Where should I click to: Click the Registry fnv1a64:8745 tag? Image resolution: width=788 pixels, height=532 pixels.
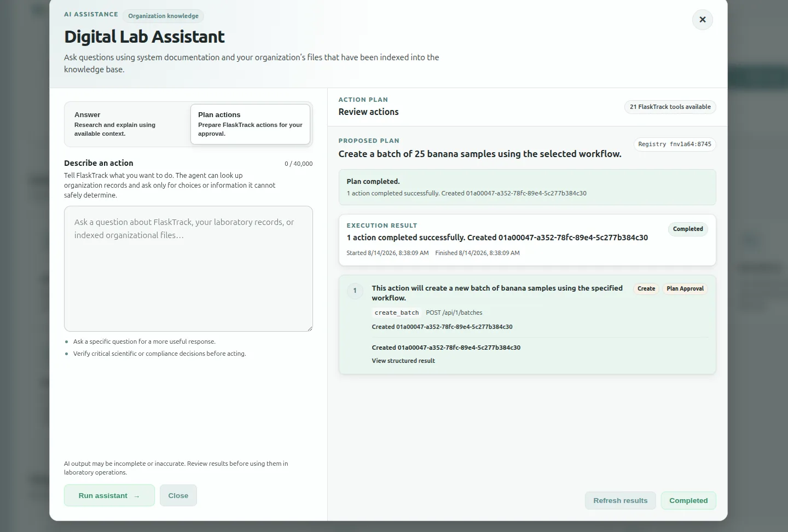pos(675,144)
